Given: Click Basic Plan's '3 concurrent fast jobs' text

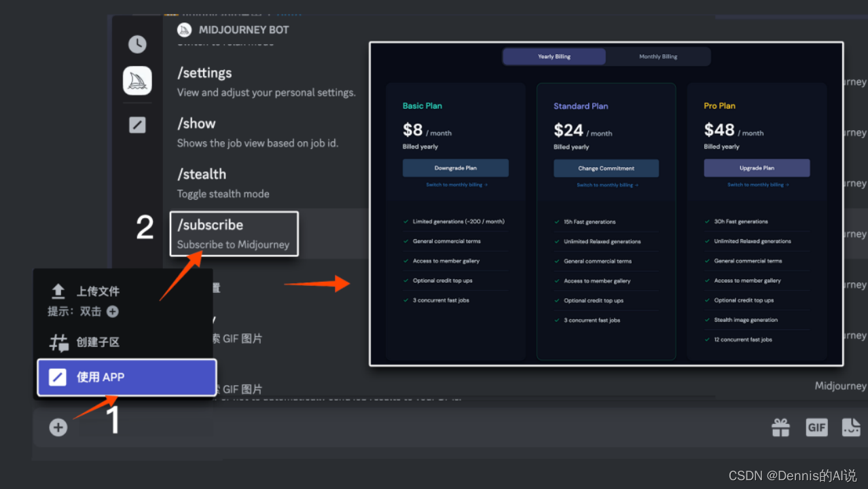Looking at the screenshot, I should [x=441, y=300].
